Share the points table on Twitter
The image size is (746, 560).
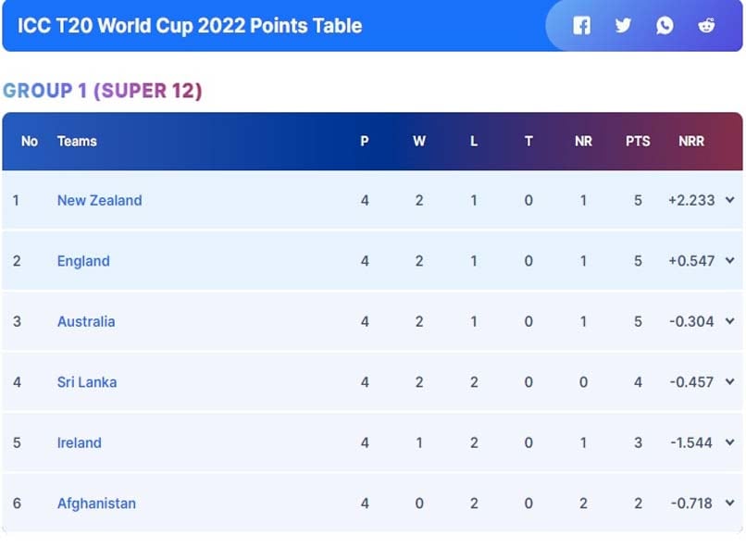click(623, 25)
